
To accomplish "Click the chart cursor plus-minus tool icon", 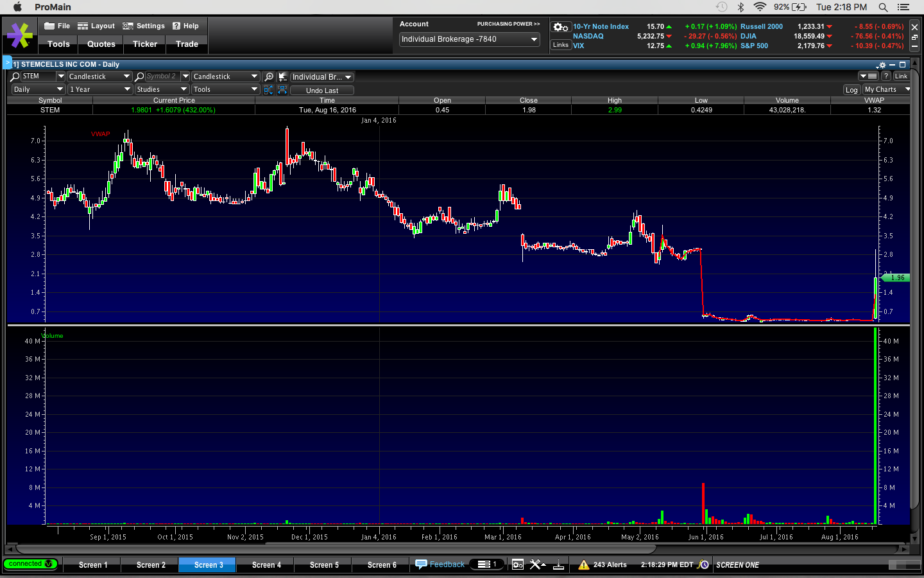I will (x=282, y=76).
